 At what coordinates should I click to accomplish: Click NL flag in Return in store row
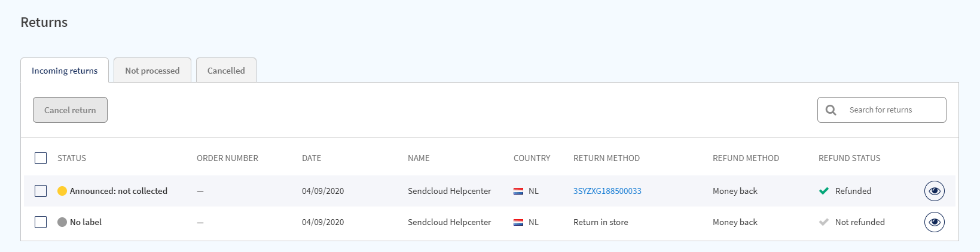coord(518,222)
